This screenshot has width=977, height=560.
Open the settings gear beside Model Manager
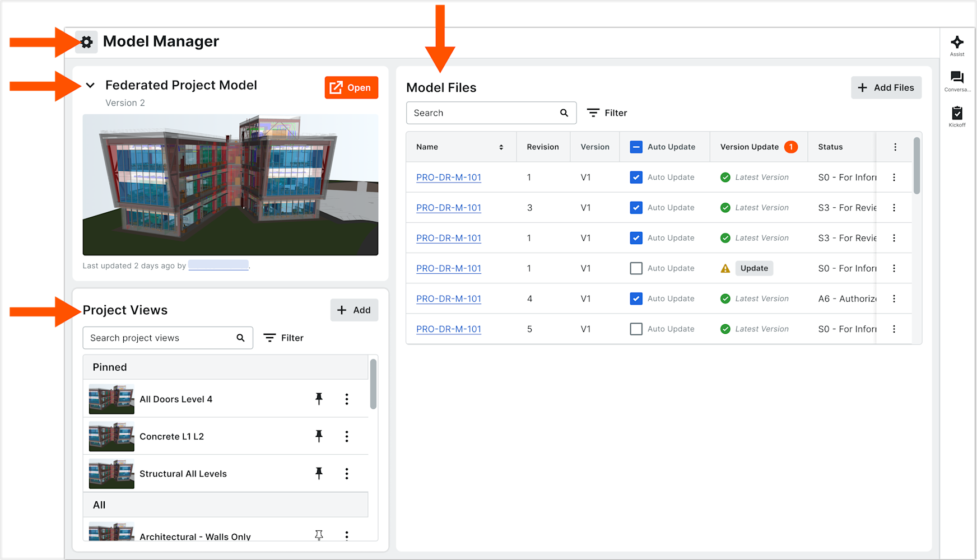86,41
